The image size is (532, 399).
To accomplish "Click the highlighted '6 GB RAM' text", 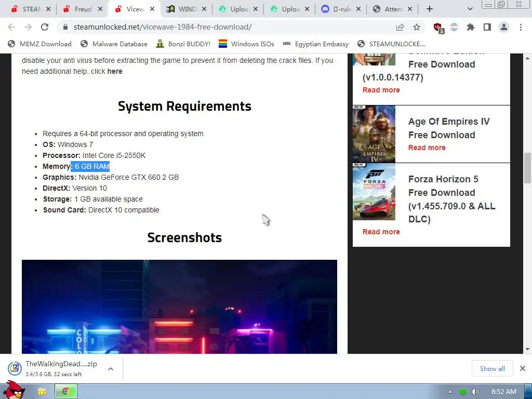I will (x=92, y=166).
